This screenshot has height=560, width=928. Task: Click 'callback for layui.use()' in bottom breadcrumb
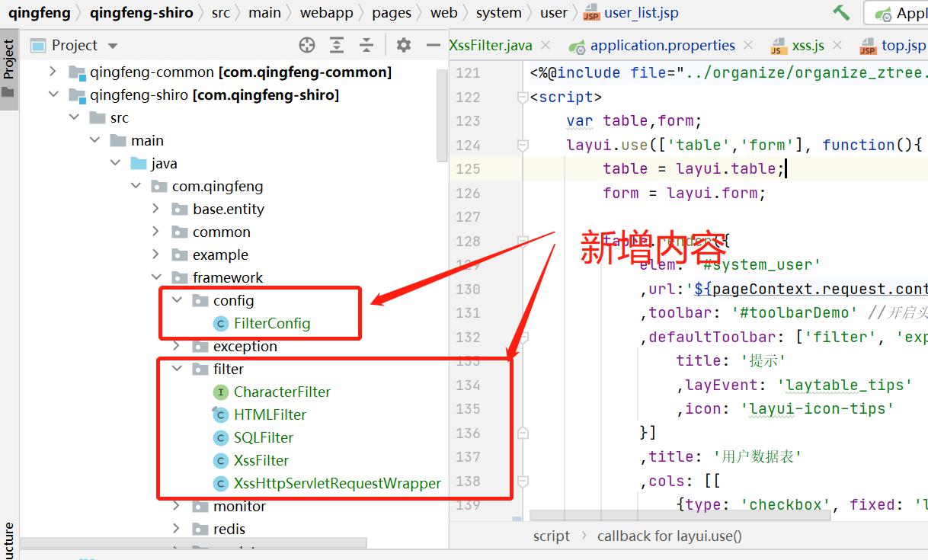(669, 536)
